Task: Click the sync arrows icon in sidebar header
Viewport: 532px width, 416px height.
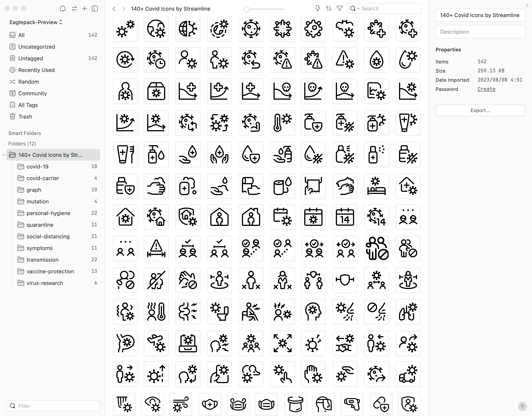Action: click(x=74, y=9)
